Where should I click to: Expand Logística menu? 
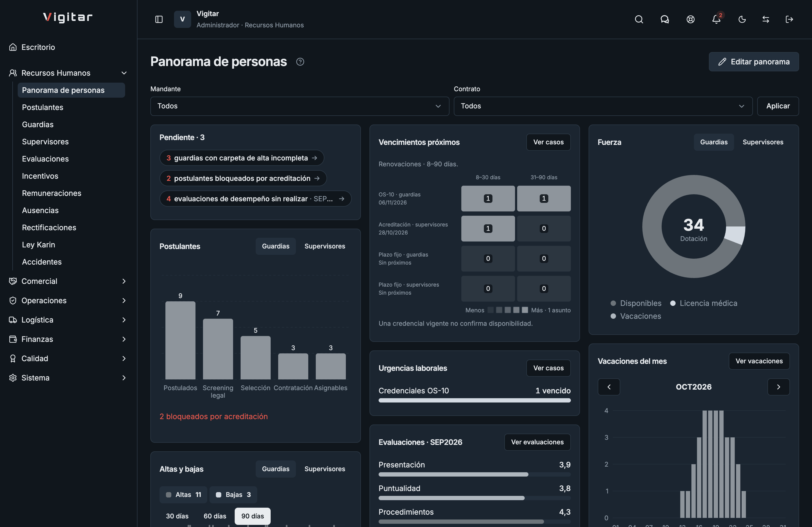pyautogui.click(x=68, y=320)
